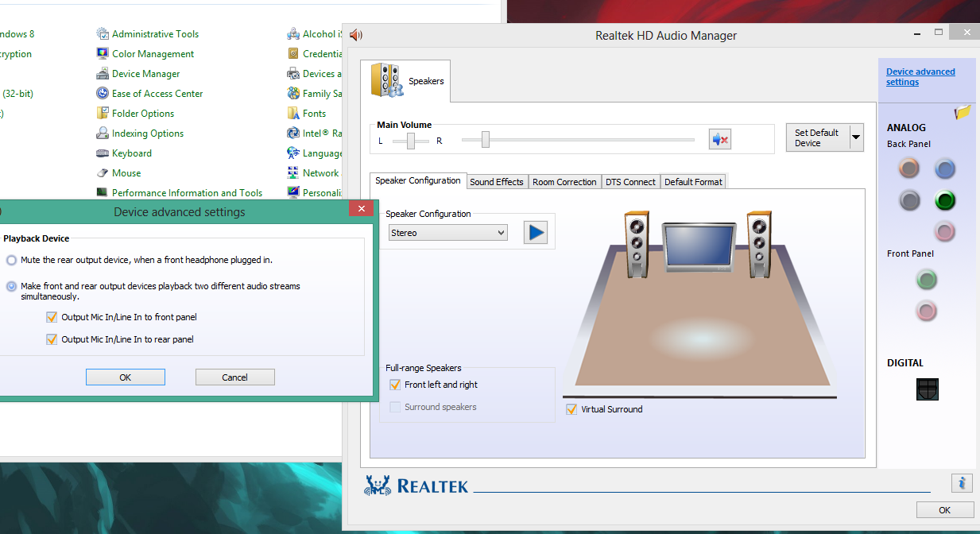The image size is (980, 534).
Task: Click the active green back panel jack
Action: coord(944,200)
